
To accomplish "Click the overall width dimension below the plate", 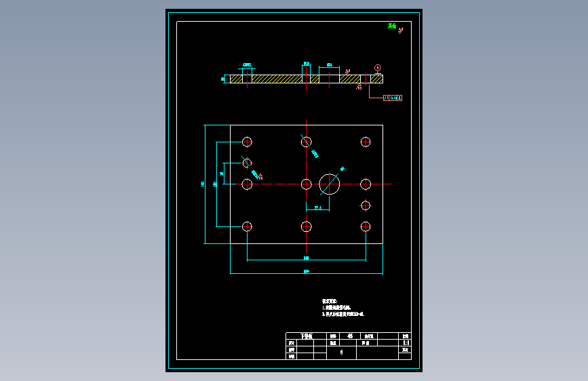I will click(307, 271).
